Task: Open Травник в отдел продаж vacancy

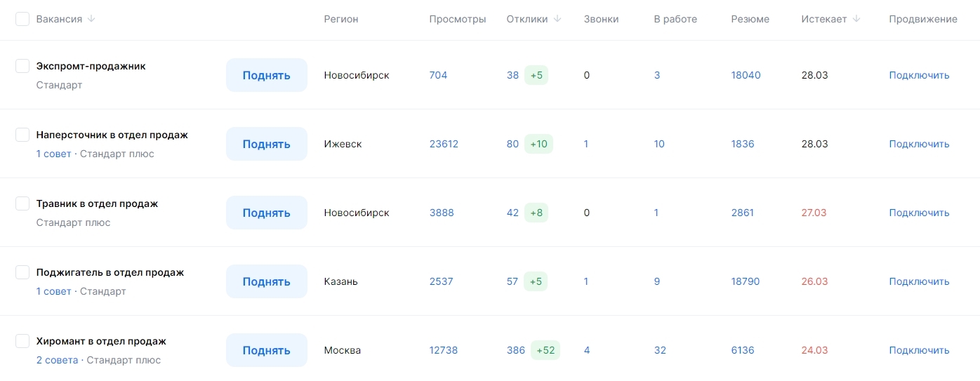Action: (x=98, y=203)
